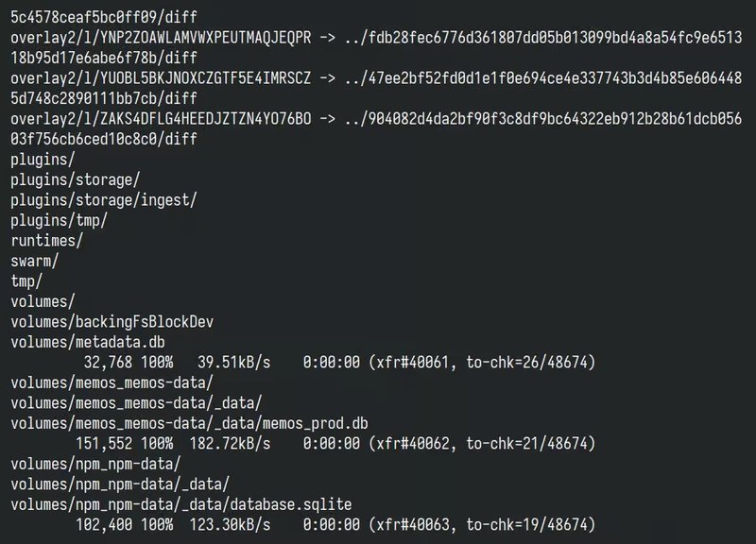Click the "swarm/" directory line
The width and height of the screenshot is (756, 544).
(x=34, y=261)
